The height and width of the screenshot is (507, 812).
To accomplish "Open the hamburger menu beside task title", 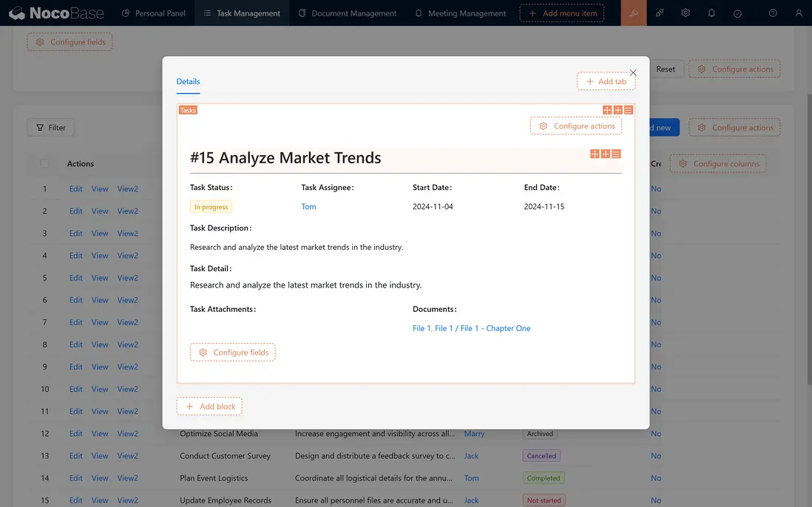I will (616, 154).
